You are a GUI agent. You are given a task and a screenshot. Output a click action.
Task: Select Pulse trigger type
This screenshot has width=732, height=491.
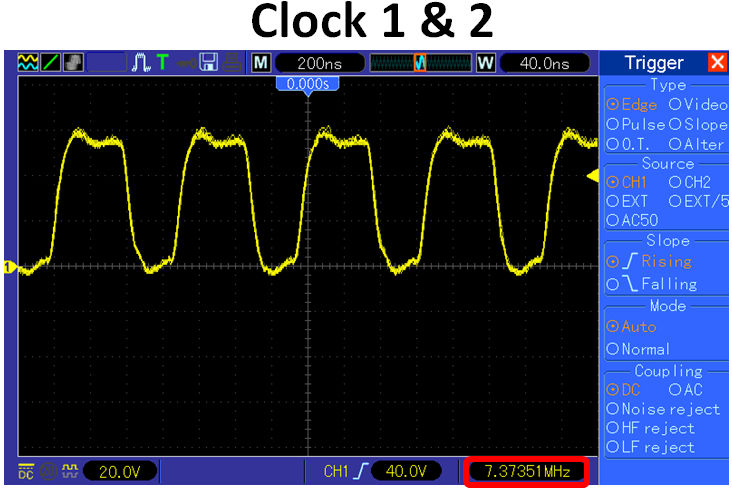click(635, 125)
